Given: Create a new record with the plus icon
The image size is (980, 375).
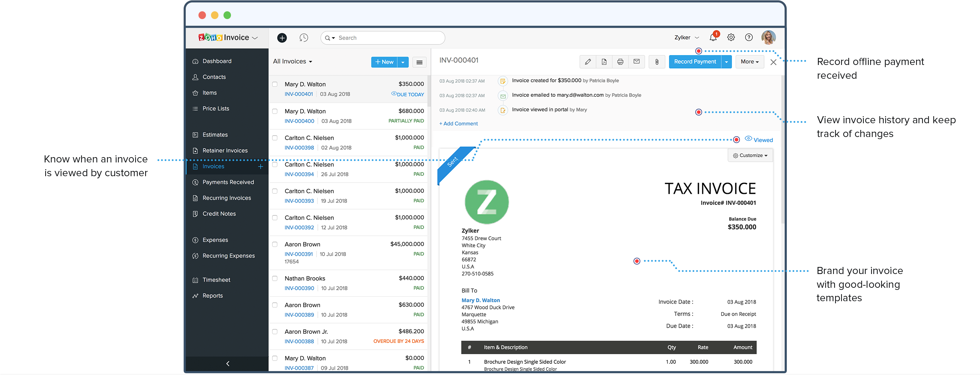Looking at the screenshot, I should [x=281, y=38].
